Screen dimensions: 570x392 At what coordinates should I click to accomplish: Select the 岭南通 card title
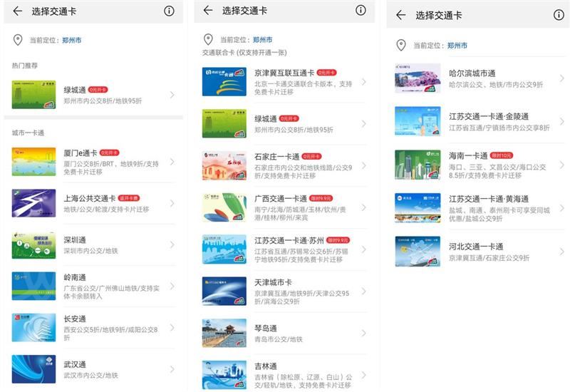tap(75, 277)
